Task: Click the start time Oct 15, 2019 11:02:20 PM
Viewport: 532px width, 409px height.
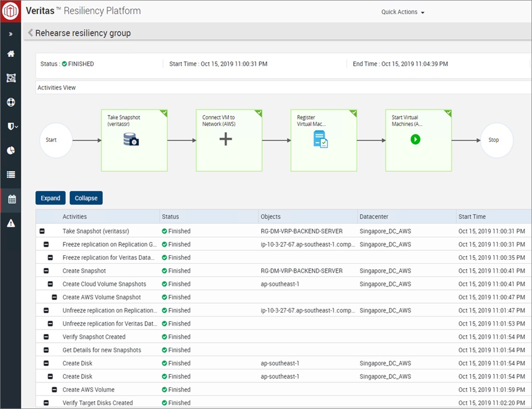Action: click(x=492, y=403)
